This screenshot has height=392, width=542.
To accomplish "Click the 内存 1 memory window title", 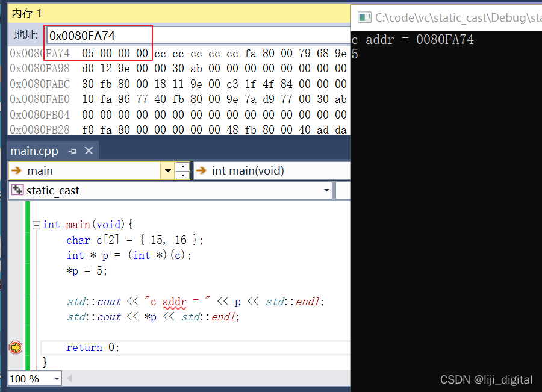I will coord(26,13).
